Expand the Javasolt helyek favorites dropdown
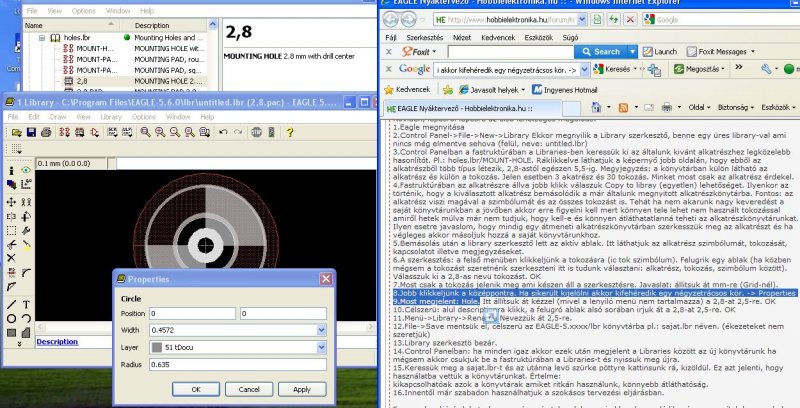The width and height of the screenshot is (800, 408). (x=523, y=90)
